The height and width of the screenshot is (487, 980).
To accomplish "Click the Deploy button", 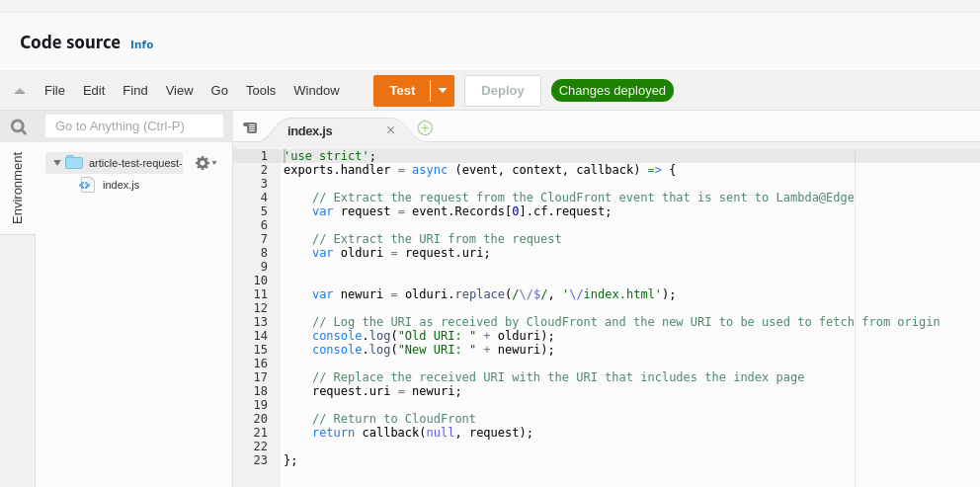I will pos(502,91).
